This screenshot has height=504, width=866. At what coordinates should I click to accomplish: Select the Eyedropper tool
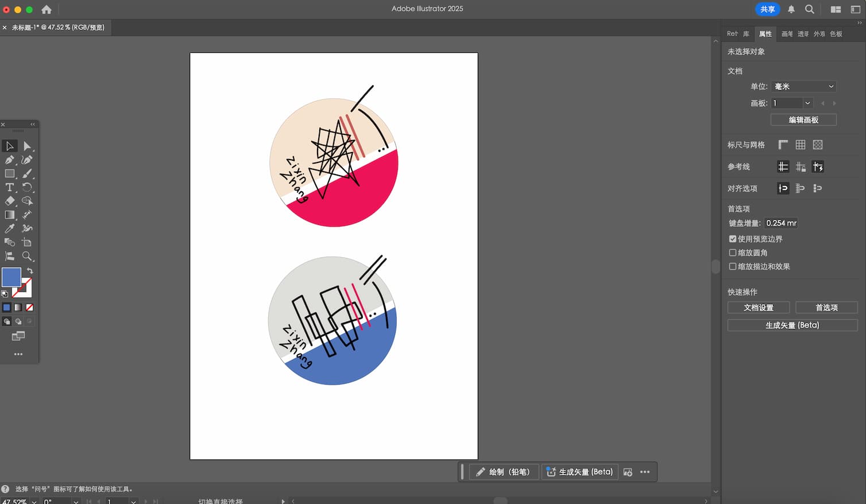click(9, 228)
